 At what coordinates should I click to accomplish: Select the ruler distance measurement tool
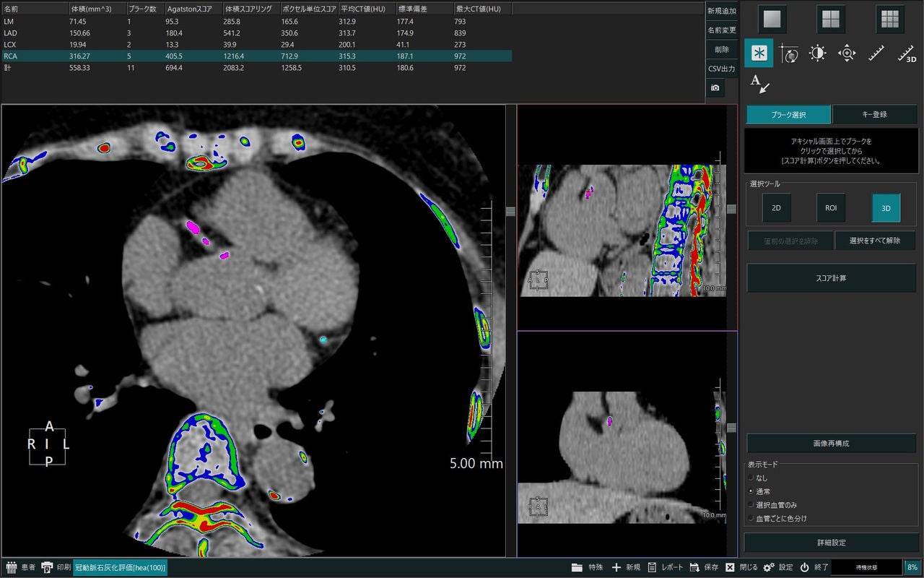coord(876,53)
